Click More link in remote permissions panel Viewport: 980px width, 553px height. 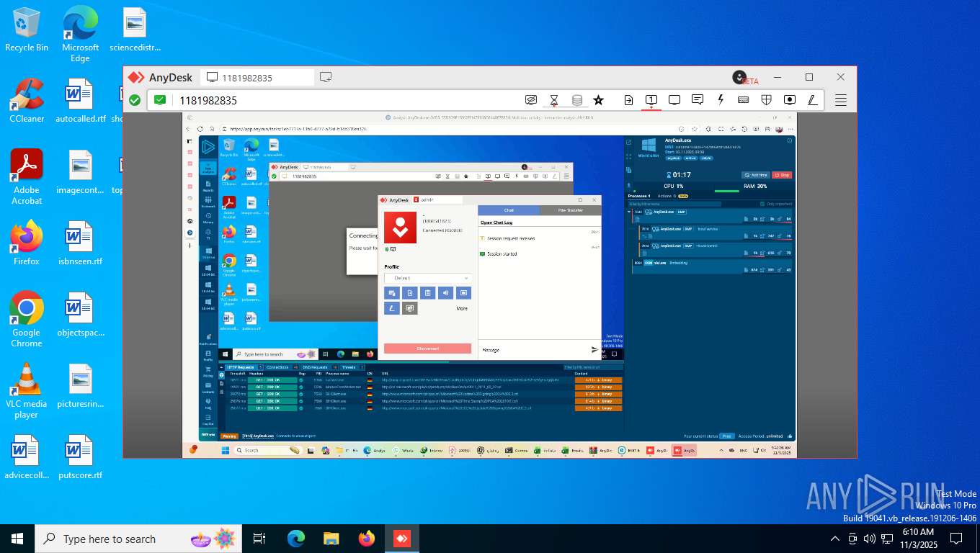pos(462,308)
